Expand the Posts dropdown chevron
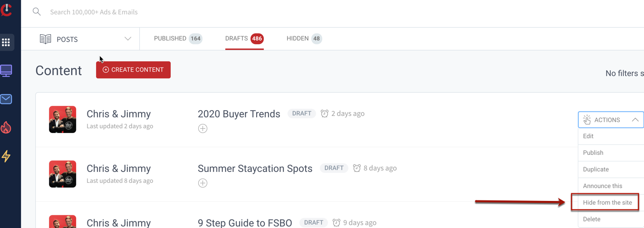The width and height of the screenshot is (644, 228). click(x=128, y=39)
